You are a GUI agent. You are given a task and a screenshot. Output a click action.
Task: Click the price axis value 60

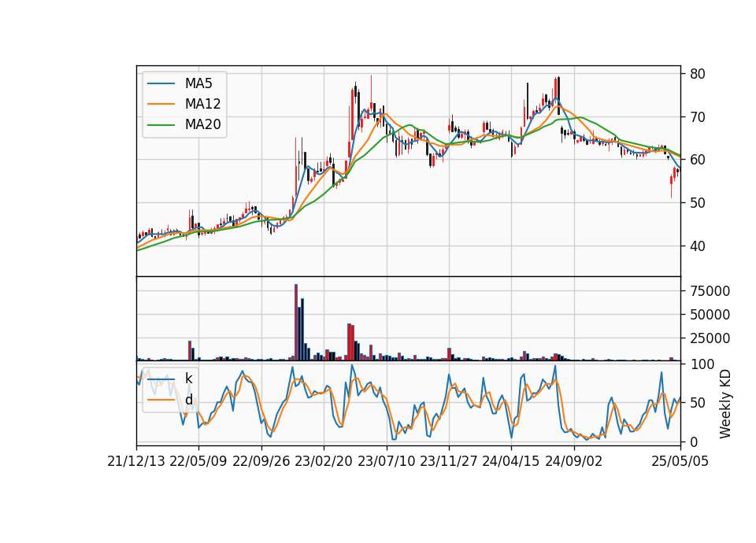coord(697,160)
